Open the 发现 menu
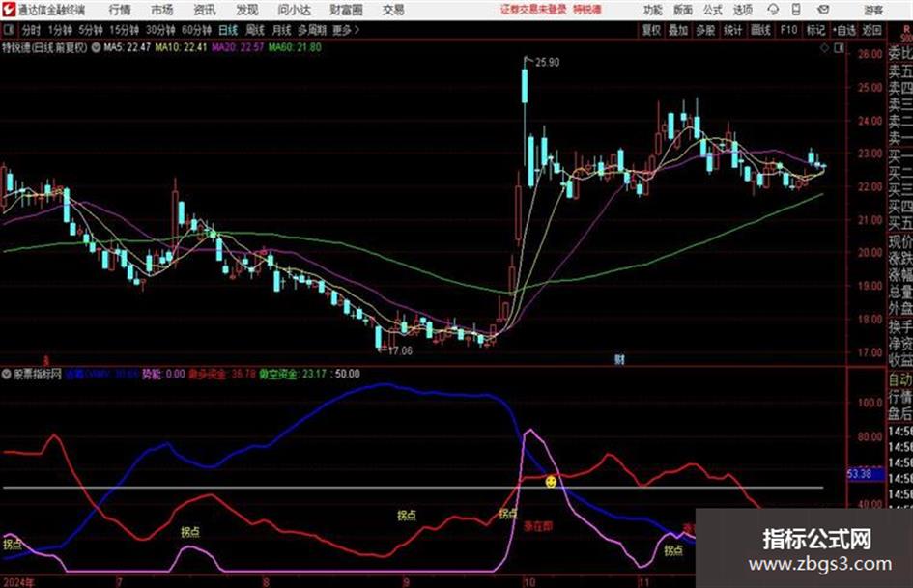The height and width of the screenshot is (588, 913). tap(247, 10)
